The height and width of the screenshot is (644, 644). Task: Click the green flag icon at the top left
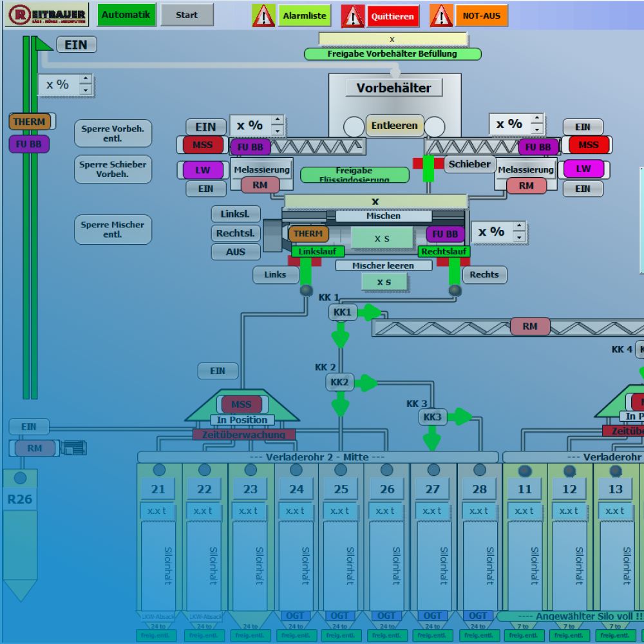(43, 44)
